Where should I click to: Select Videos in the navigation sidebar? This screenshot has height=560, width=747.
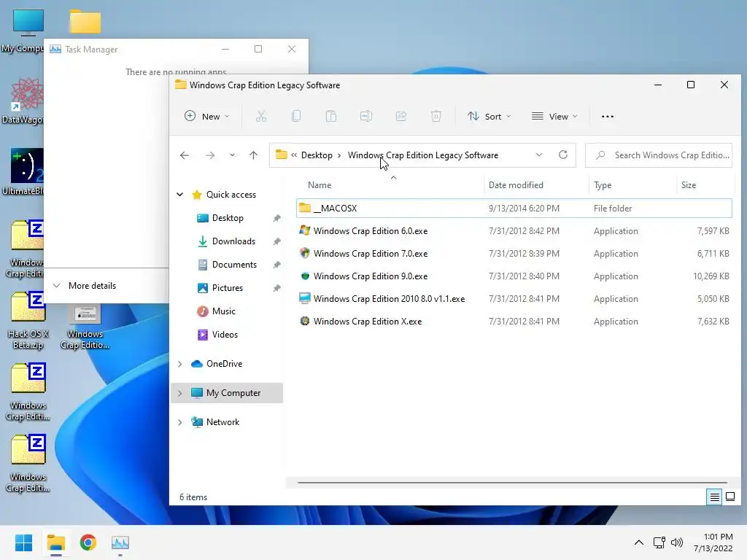click(x=225, y=334)
